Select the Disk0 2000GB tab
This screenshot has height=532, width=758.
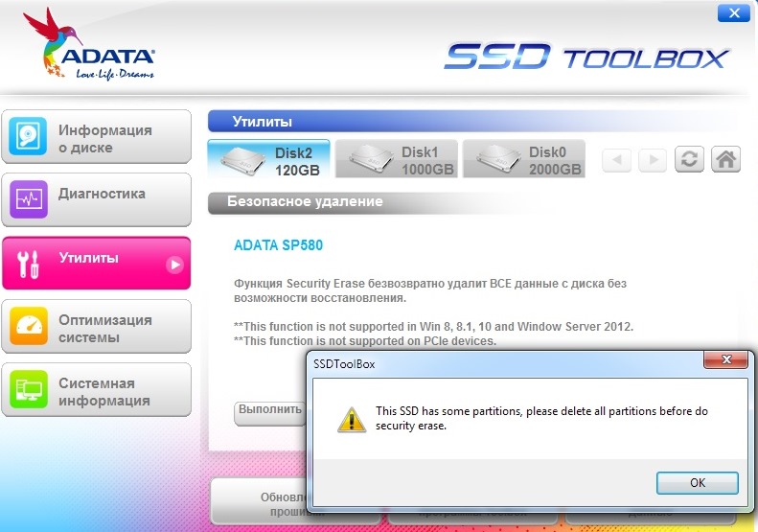[524, 159]
